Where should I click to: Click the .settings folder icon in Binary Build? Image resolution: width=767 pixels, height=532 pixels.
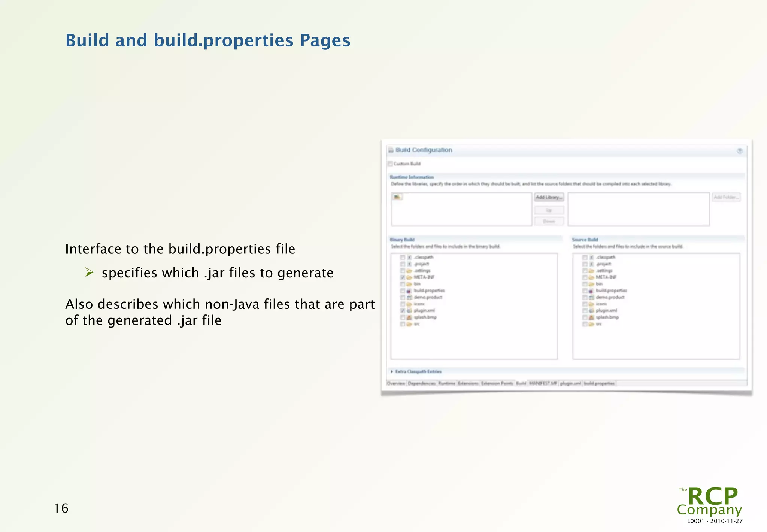point(409,271)
